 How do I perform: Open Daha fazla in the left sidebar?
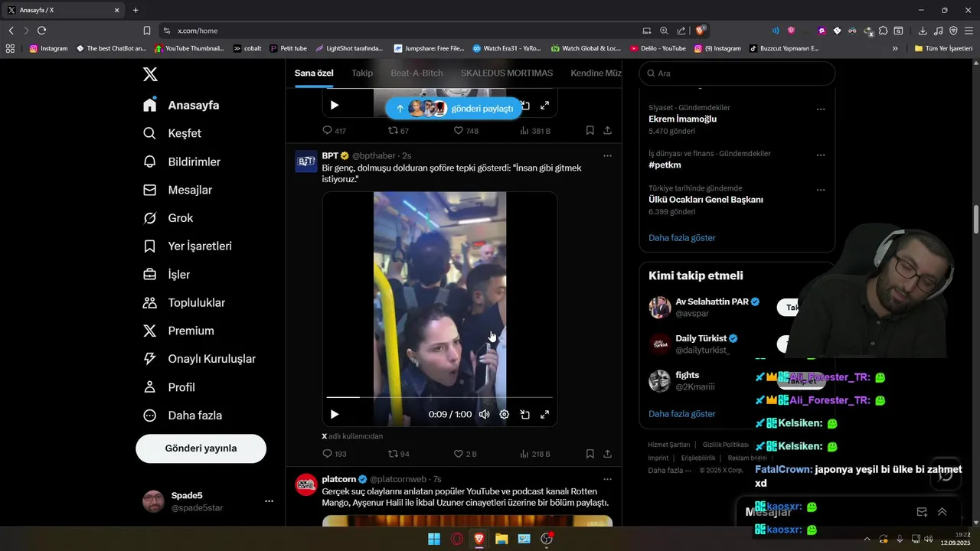(182, 416)
